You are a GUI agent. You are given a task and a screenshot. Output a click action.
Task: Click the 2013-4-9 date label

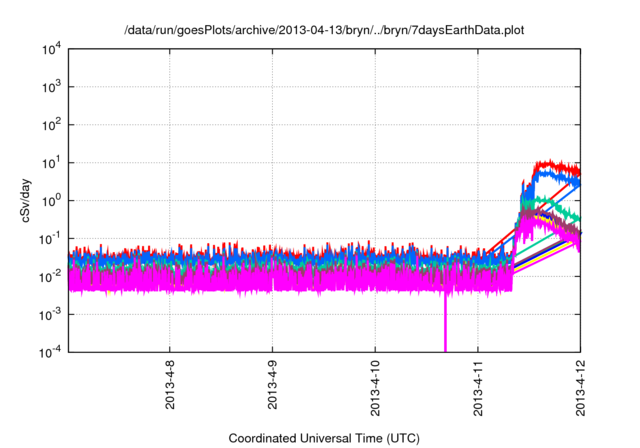point(272,384)
